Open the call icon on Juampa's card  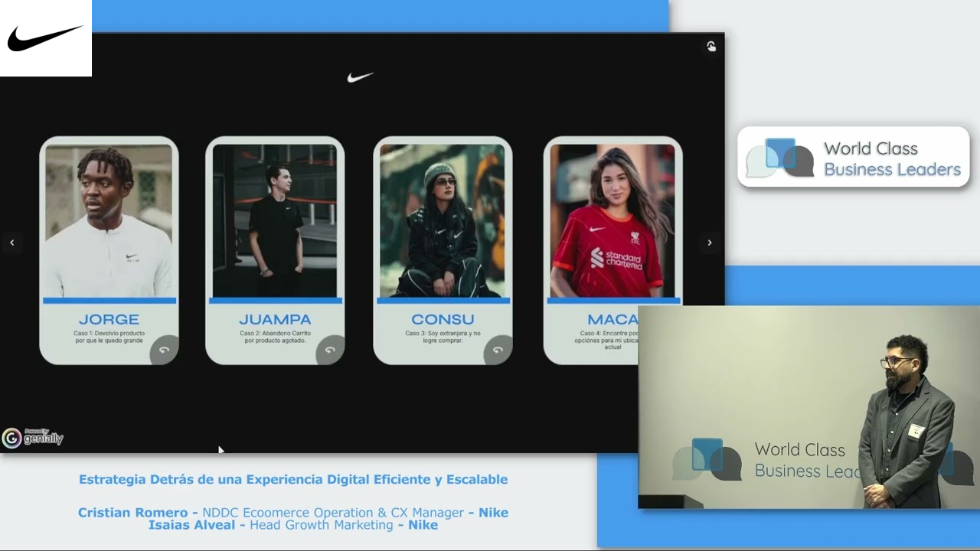330,350
